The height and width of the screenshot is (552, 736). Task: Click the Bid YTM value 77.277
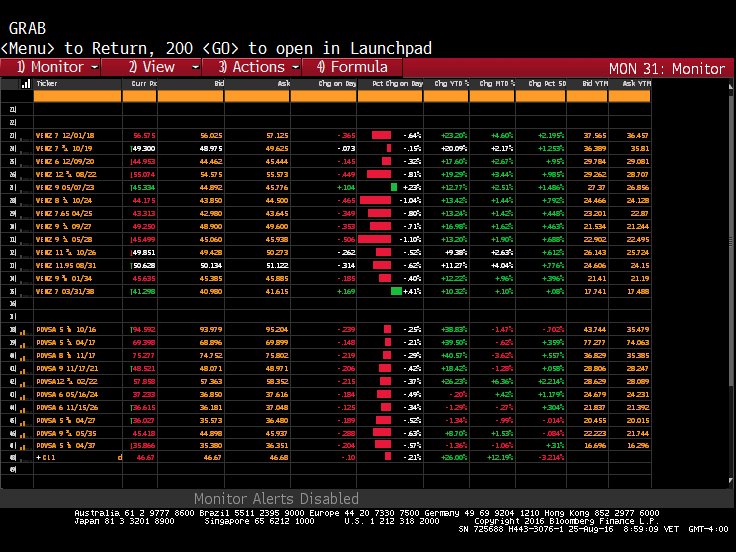coord(595,343)
